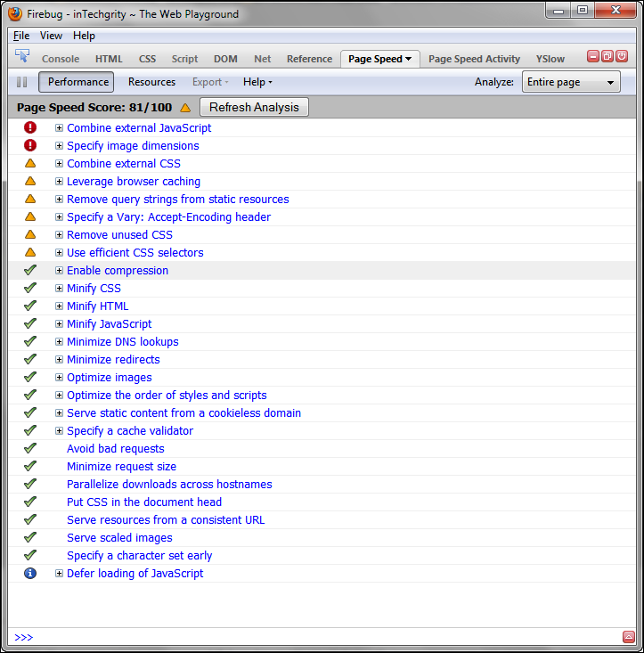
Task: Open the Optimize the order of styles link
Action: tap(167, 396)
